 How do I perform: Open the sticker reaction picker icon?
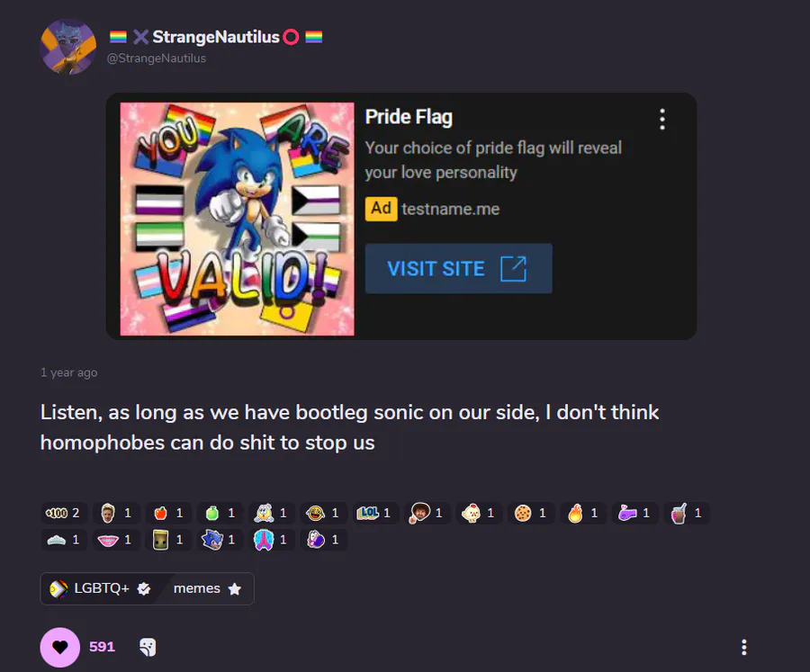148,647
